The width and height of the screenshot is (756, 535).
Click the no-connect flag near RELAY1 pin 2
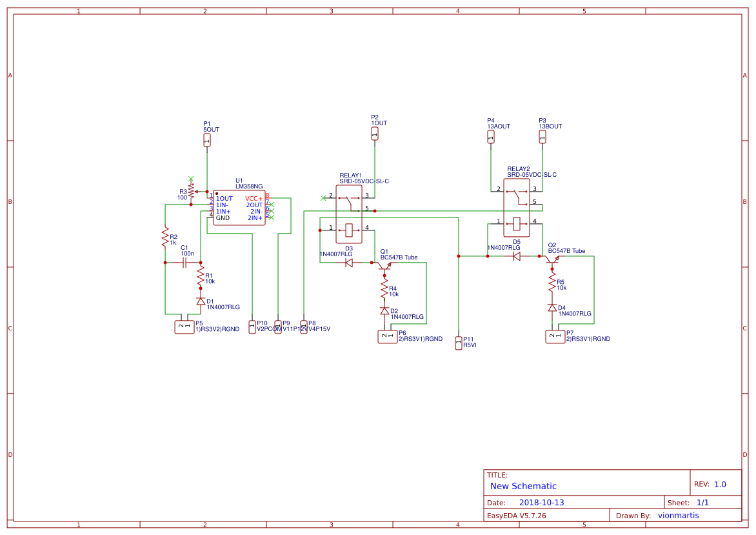[x=323, y=198]
